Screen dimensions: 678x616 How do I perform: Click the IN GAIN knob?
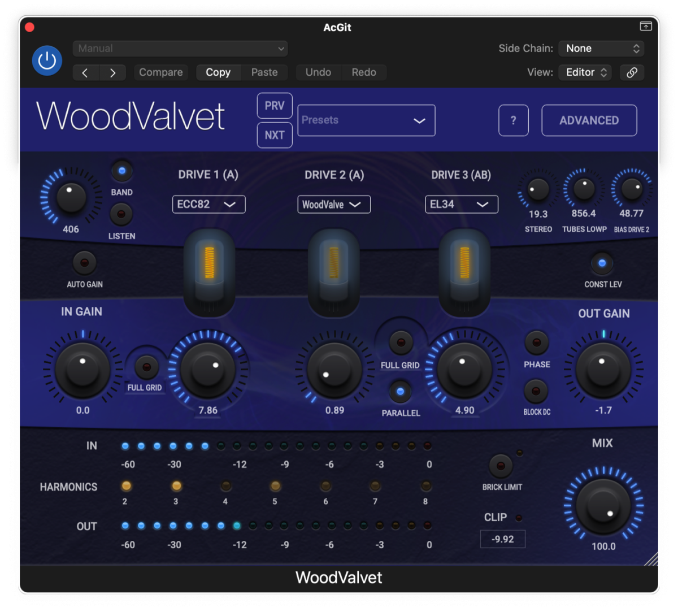click(x=82, y=370)
